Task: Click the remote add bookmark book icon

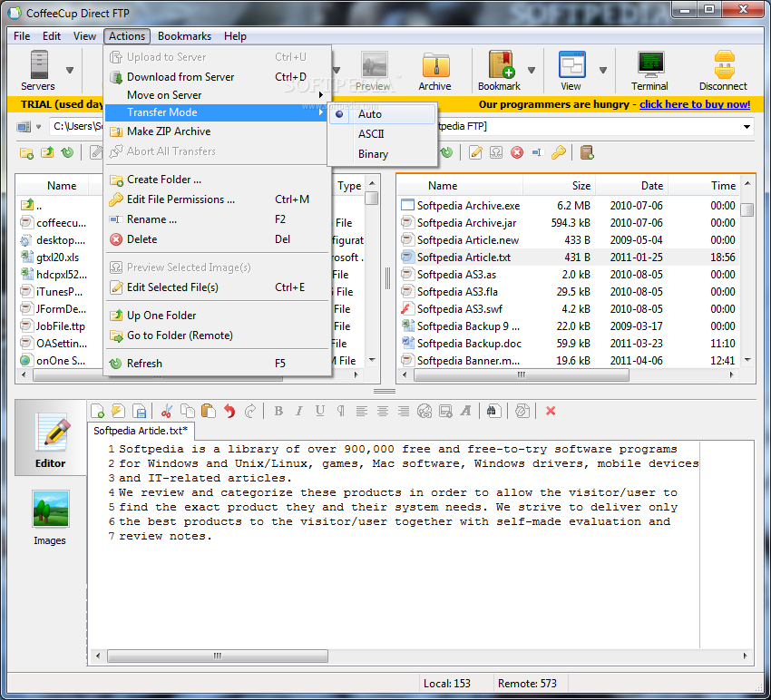Action: click(587, 153)
